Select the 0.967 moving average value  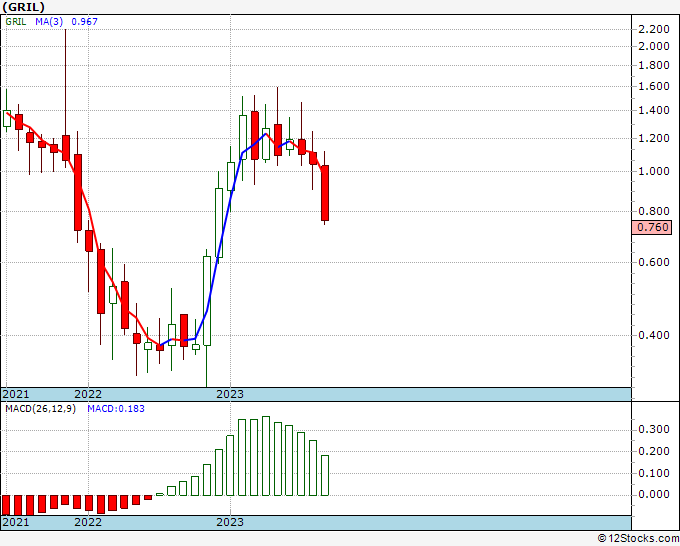click(x=85, y=22)
